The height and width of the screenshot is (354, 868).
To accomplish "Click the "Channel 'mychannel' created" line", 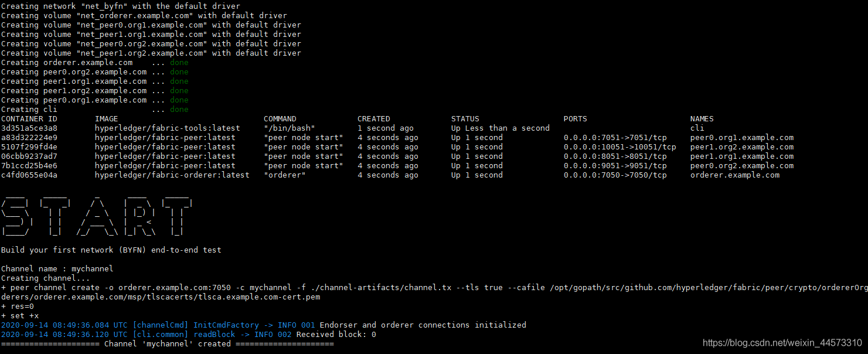I will click(x=167, y=344).
